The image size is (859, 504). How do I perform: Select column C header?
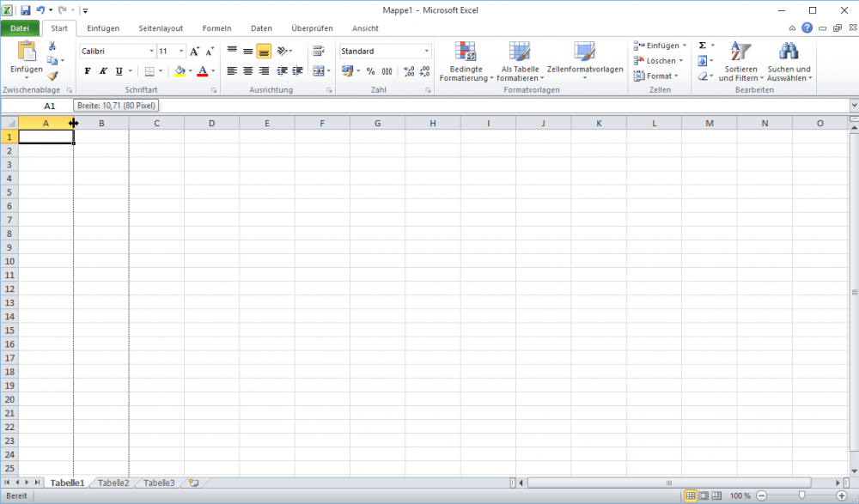point(156,124)
